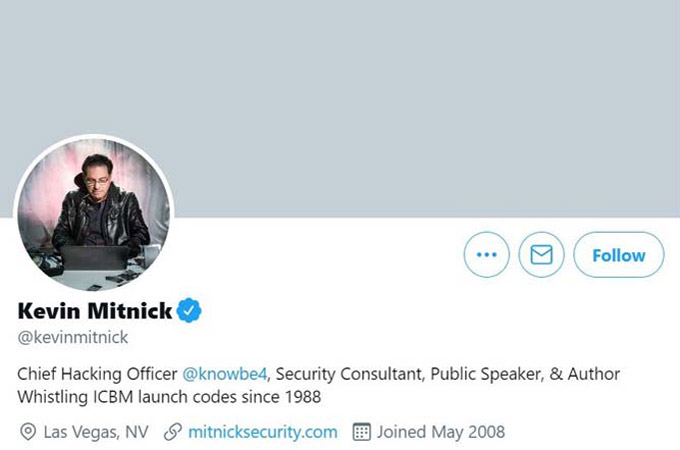Click the calendar joined-date icon
This screenshot has height=450, width=680.
362,432
